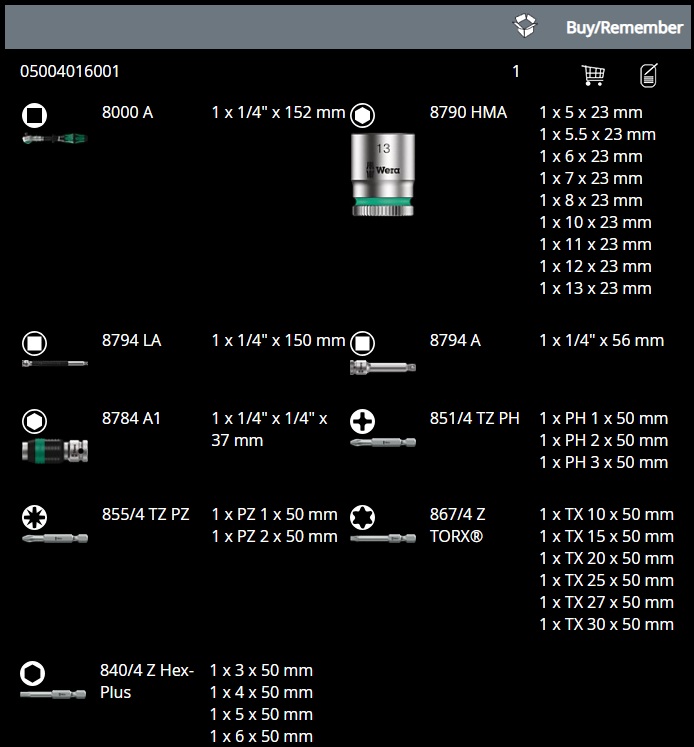Click the hex icon for 840/4 Z Hex-Plus

pos(35,672)
